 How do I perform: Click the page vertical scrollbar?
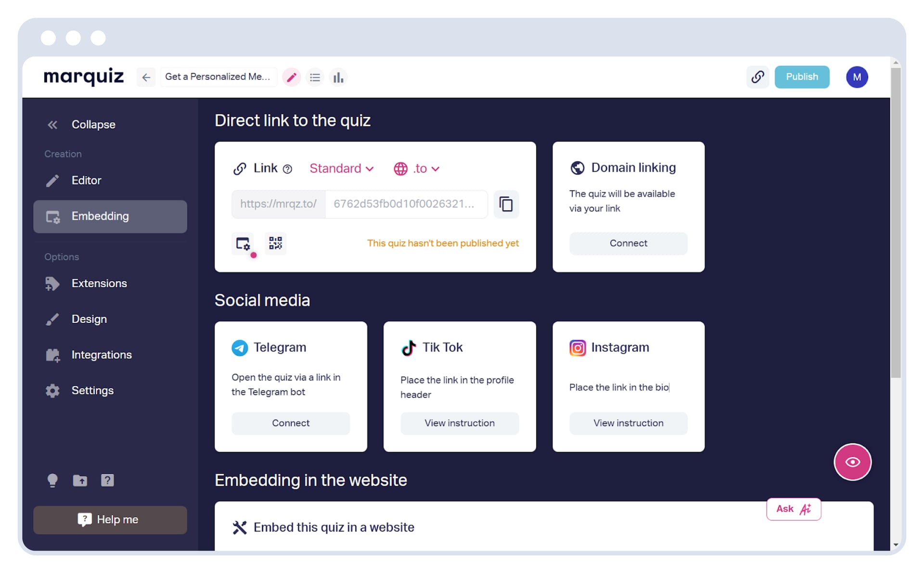(895, 223)
